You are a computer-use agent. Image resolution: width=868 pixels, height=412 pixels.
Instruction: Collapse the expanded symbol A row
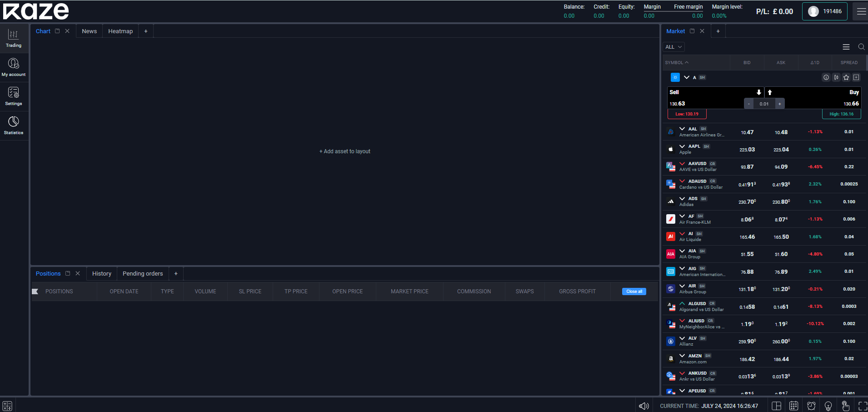(686, 77)
